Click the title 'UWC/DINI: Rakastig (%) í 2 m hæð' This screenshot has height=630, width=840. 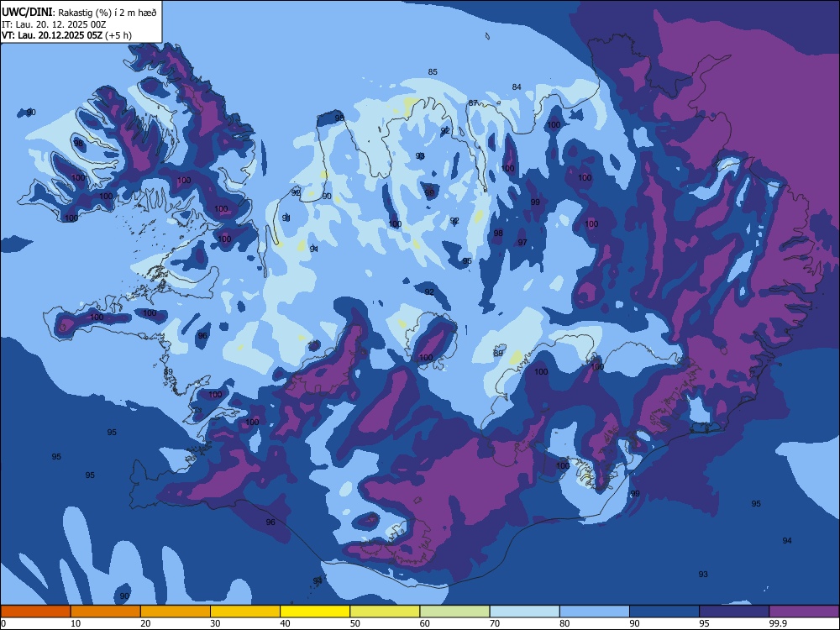click(x=79, y=12)
